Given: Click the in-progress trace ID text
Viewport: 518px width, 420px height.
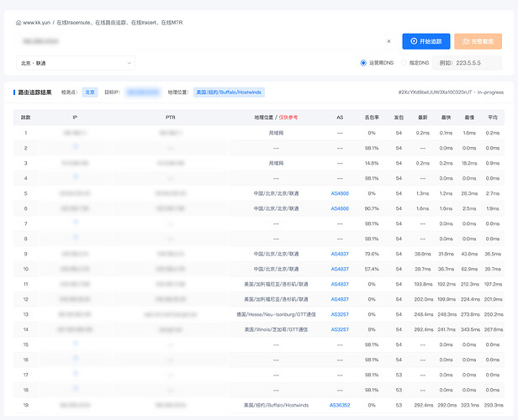Looking at the screenshot, I should 451,92.
